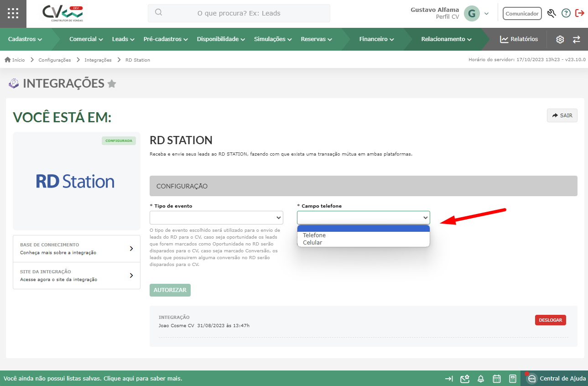Expand the user profile chevron
Screen dimensions: 588x386
pyautogui.click(x=486, y=14)
